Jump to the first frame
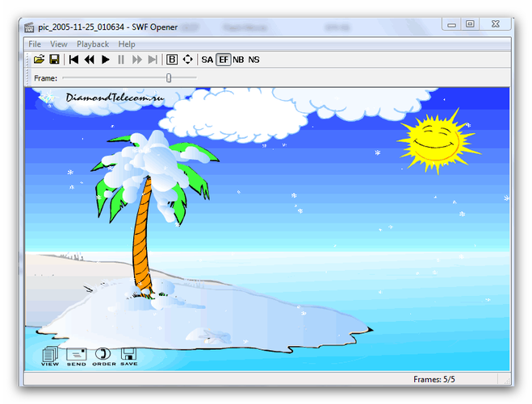The height and width of the screenshot is (404, 532). pos(73,60)
